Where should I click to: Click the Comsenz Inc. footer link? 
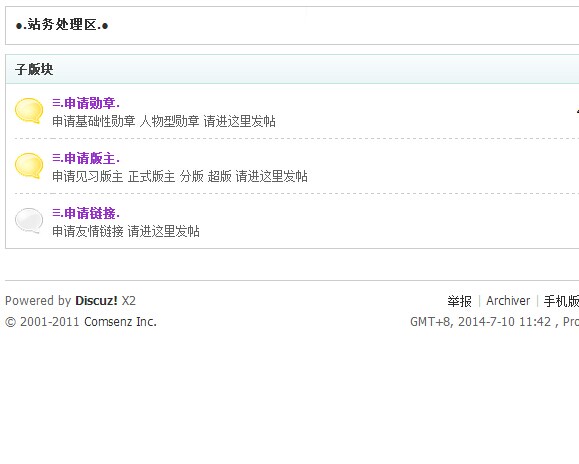tap(120, 322)
